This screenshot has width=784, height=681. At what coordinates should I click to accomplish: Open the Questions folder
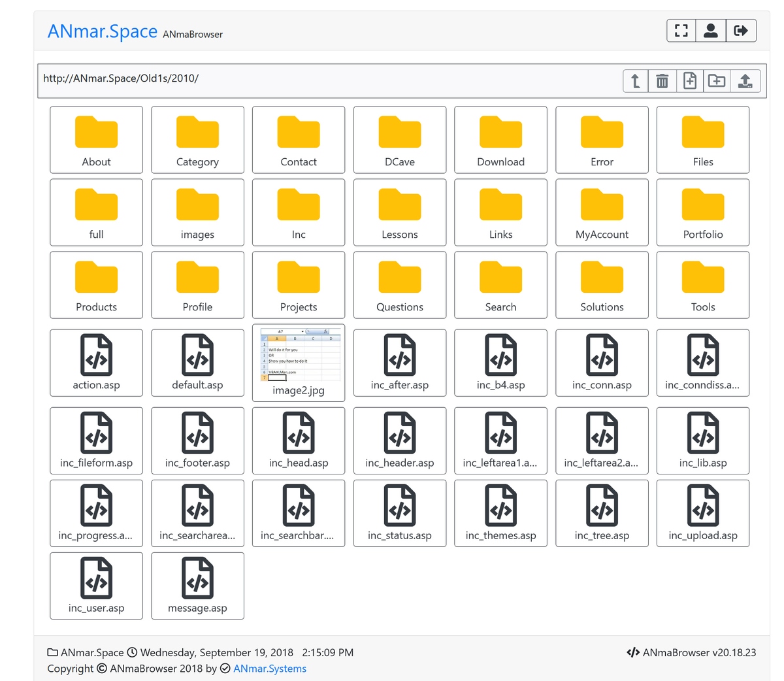[400, 285]
